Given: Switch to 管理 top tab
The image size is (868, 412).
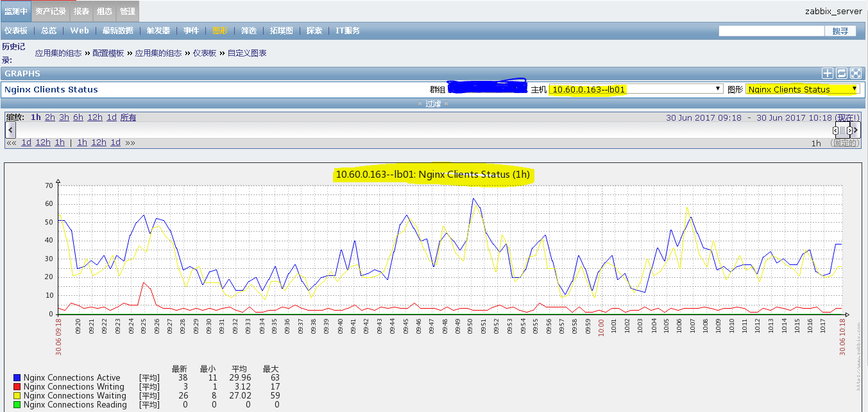Looking at the screenshot, I should 127,11.
